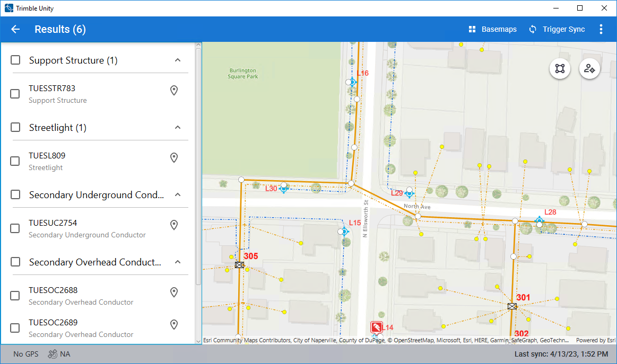Select pole 301 symbol on the map
Image resolution: width=617 pixels, height=364 pixels.
[x=512, y=306]
